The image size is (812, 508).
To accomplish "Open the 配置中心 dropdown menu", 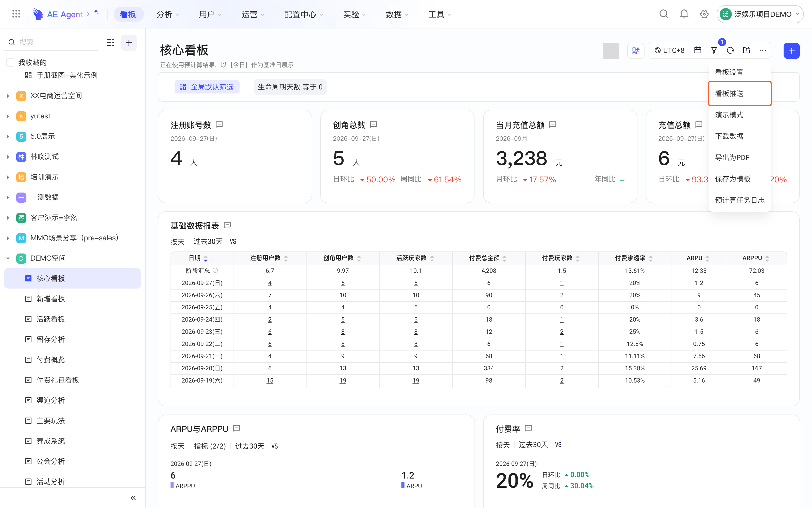I will click(x=303, y=14).
